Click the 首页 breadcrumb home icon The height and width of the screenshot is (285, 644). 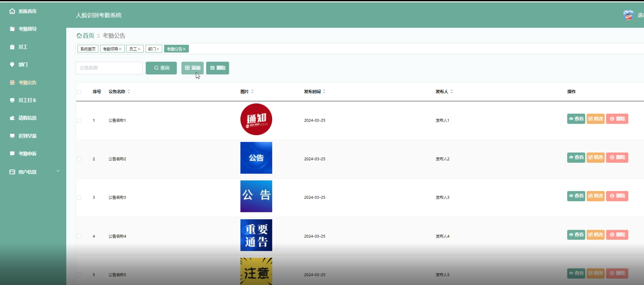[x=79, y=35]
